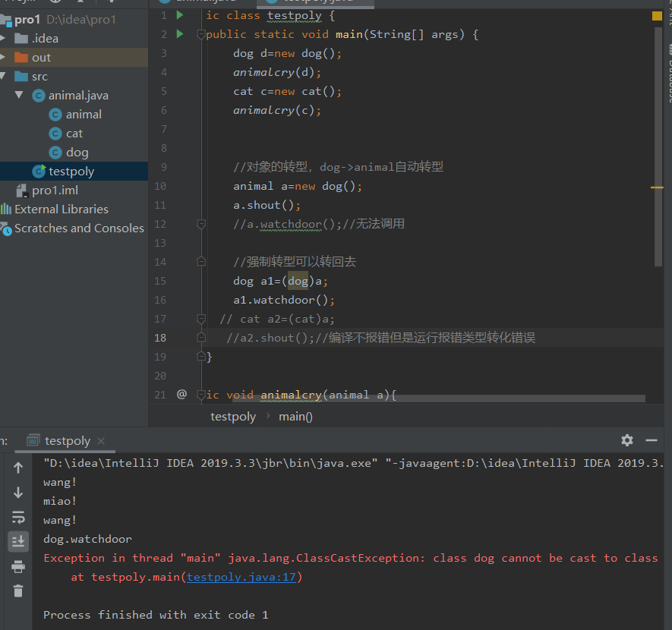Click line number 18 in gutter
Screen dimensions: 672x630
[160, 338]
